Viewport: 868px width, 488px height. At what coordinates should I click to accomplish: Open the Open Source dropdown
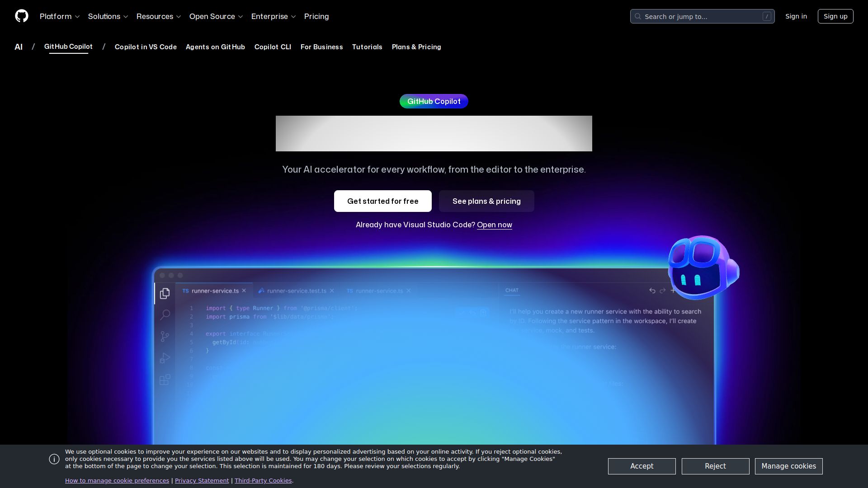216,16
